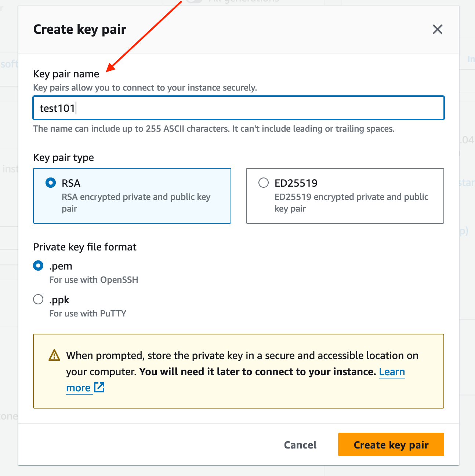
Task: Select the RSA radio button
Action: point(51,183)
